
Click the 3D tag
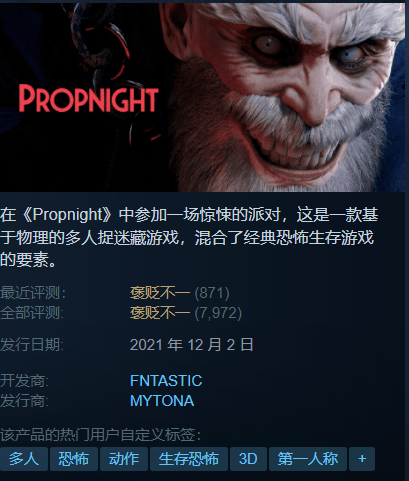pyautogui.click(x=248, y=459)
